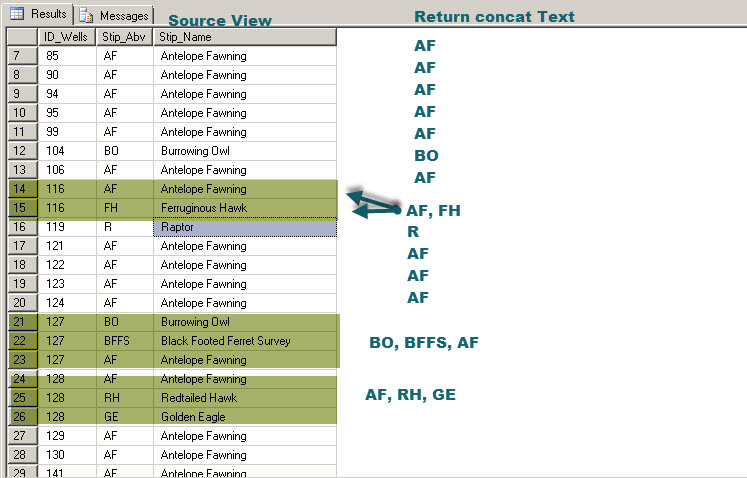This screenshot has height=478, width=747.
Task: Select the ID_Wells column header
Action: [66, 37]
